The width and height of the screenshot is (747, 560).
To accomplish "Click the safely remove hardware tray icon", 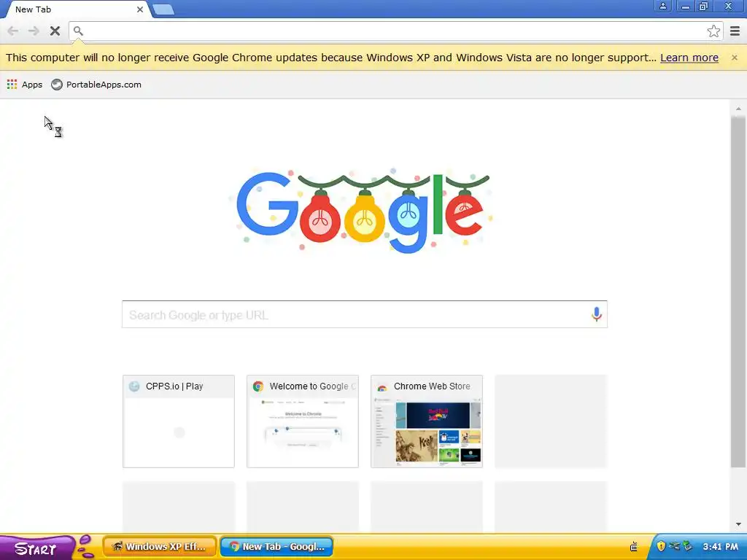I will coord(687,546).
